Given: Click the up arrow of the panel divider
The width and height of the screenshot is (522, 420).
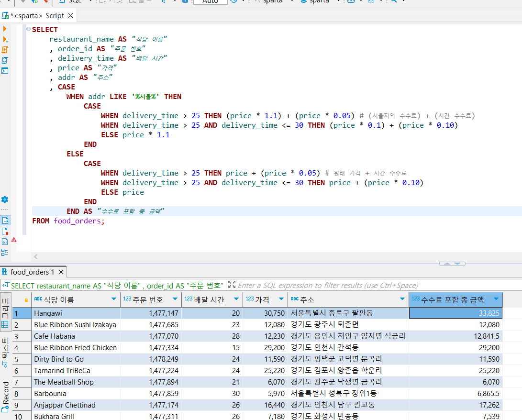Looking at the screenshot, I should [x=447, y=263].
